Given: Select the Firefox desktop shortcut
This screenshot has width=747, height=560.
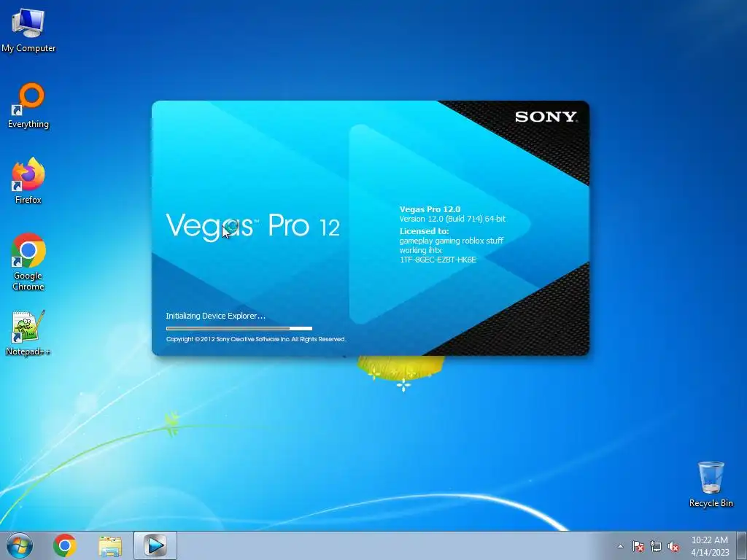Looking at the screenshot, I should [x=28, y=181].
